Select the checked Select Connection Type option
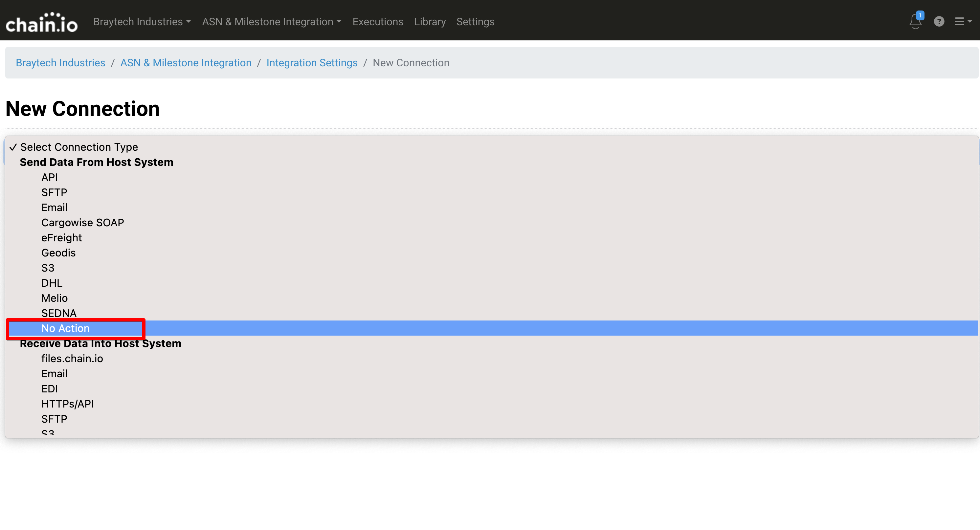The width and height of the screenshot is (980, 530). [x=79, y=147]
